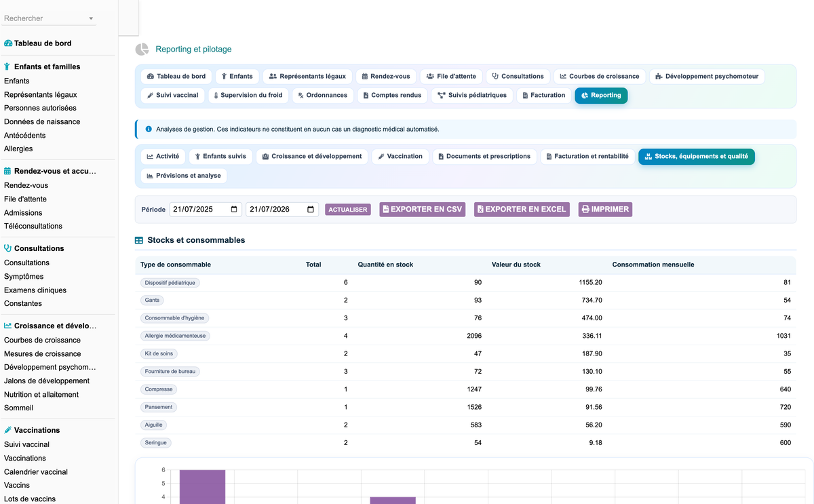Open the Suivi vaccinal module tab
Viewport: 814px width, 504px height.
click(x=173, y=96)
